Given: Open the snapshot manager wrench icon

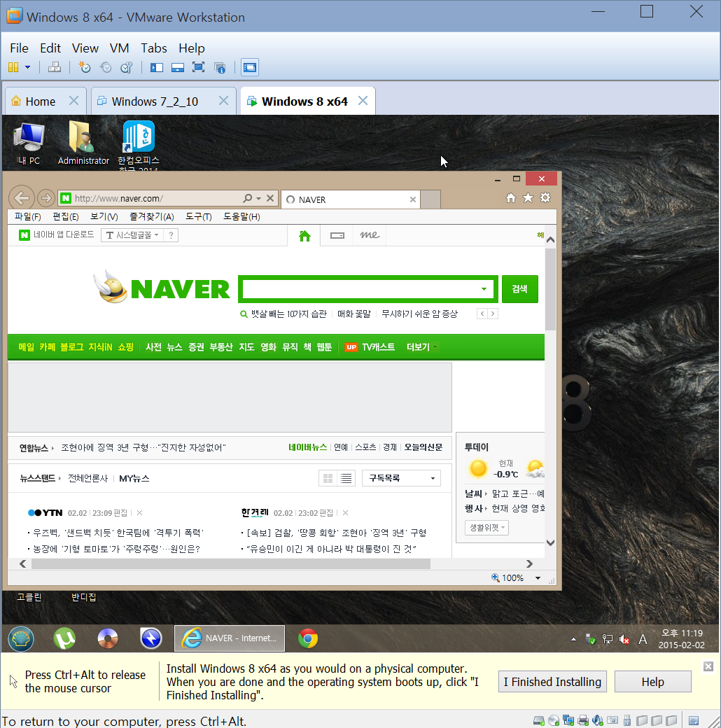Looking at the screenshot, I should point(127,67).
